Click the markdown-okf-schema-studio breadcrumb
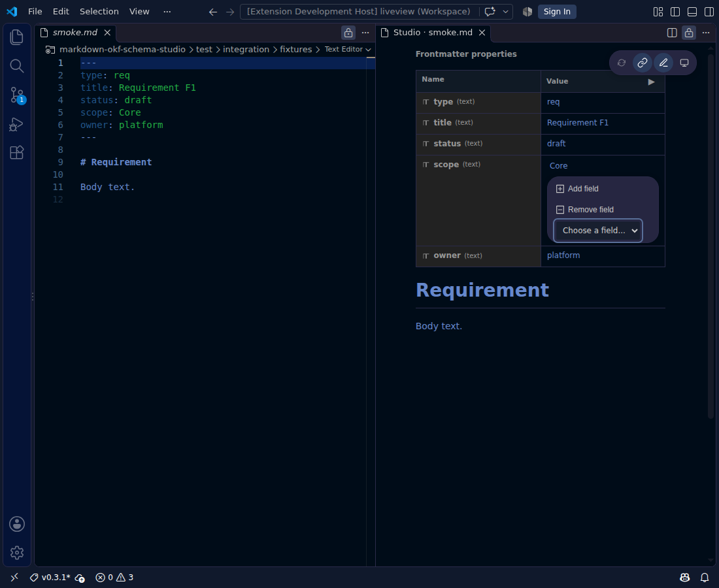 click(x=122, y=49)
